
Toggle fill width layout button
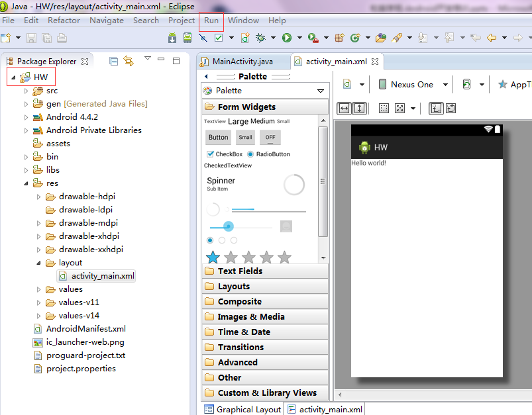(x=344, y=109)
